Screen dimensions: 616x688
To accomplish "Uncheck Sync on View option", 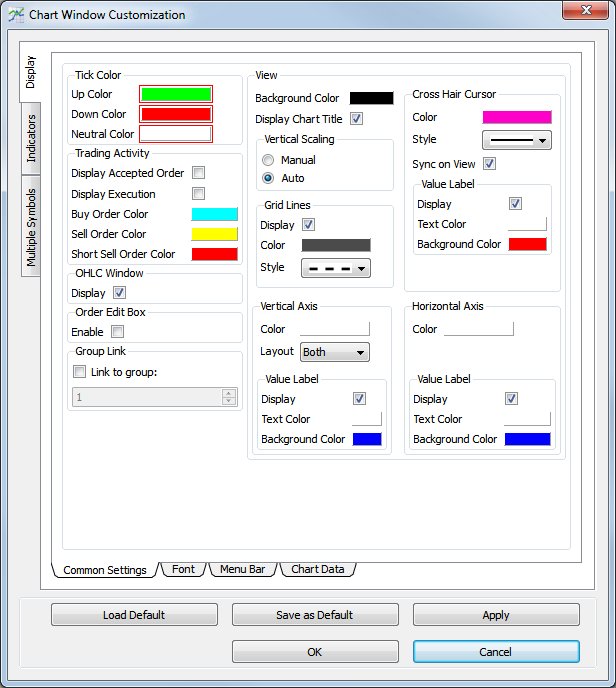I will click(x=489, y=164).
